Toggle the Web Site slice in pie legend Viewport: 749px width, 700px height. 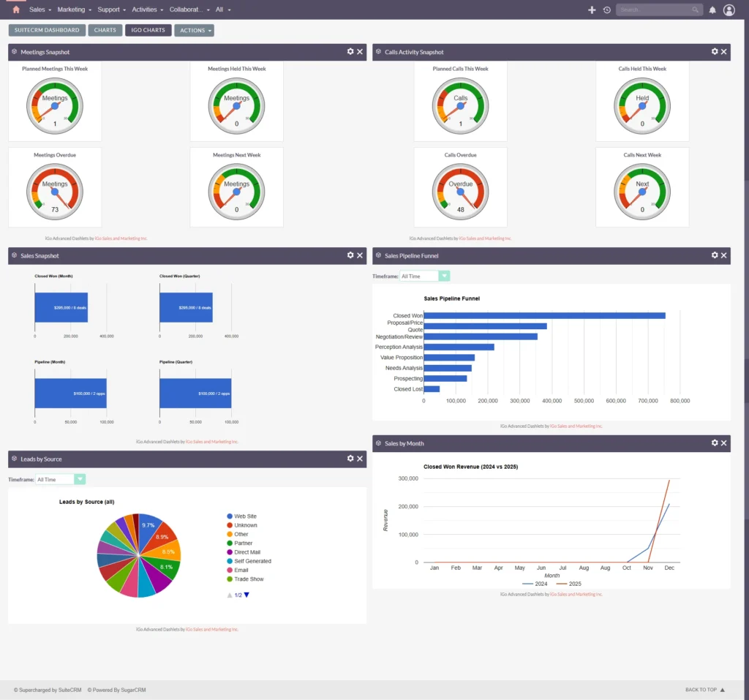tap(241, 516)
